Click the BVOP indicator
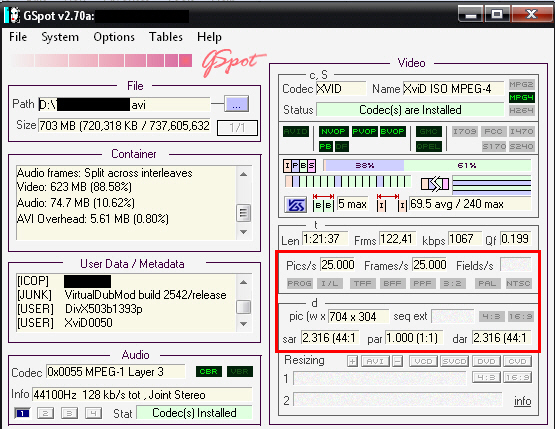555x429 pixels. click(393, 132)
